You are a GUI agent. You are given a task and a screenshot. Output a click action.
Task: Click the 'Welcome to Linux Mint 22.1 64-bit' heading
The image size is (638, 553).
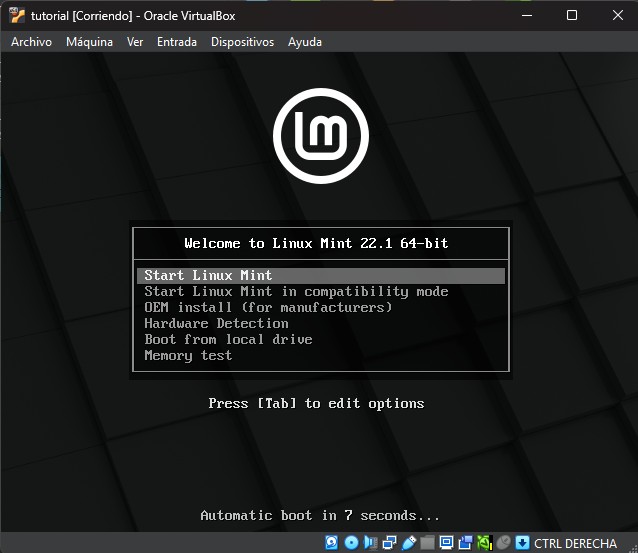coord(316,243)
